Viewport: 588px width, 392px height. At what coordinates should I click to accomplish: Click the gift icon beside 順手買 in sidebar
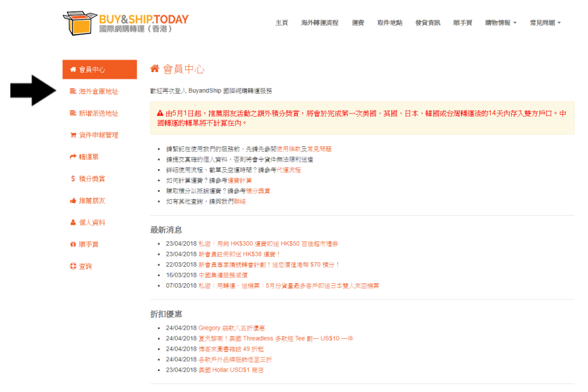pos(73,245)
